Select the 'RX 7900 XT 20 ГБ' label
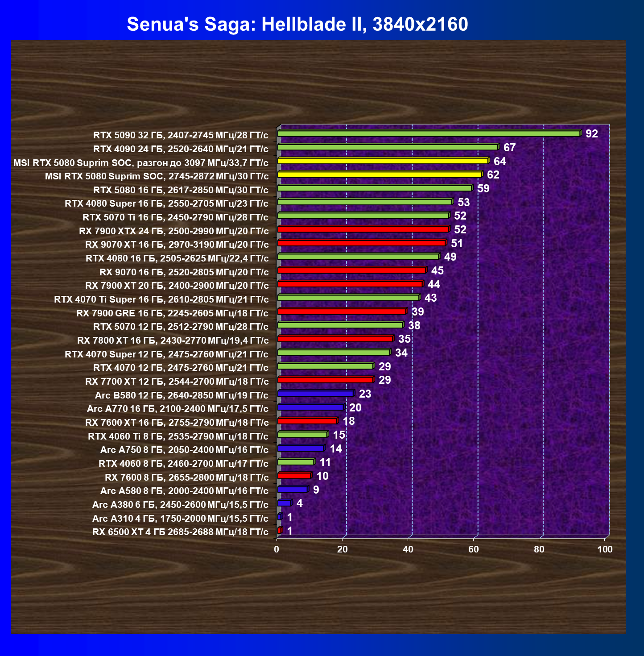Viewport: 644px width, 656px height. (x=177, y=286)
